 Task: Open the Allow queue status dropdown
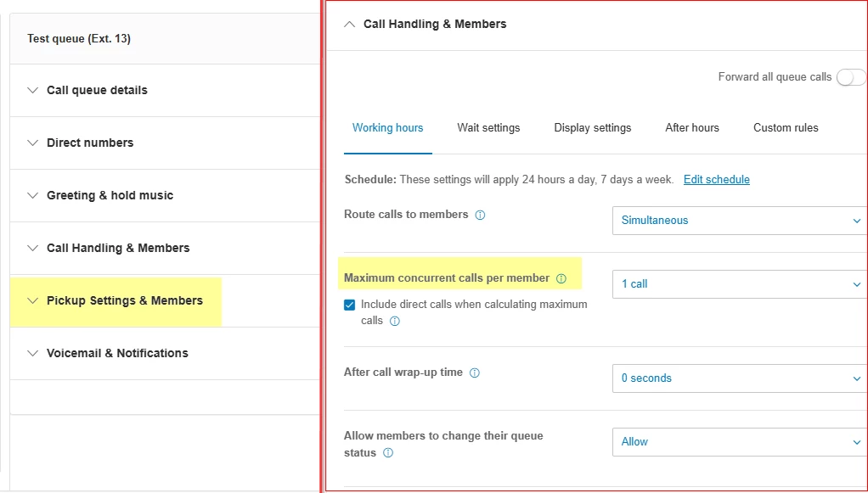tap(739, 442)
